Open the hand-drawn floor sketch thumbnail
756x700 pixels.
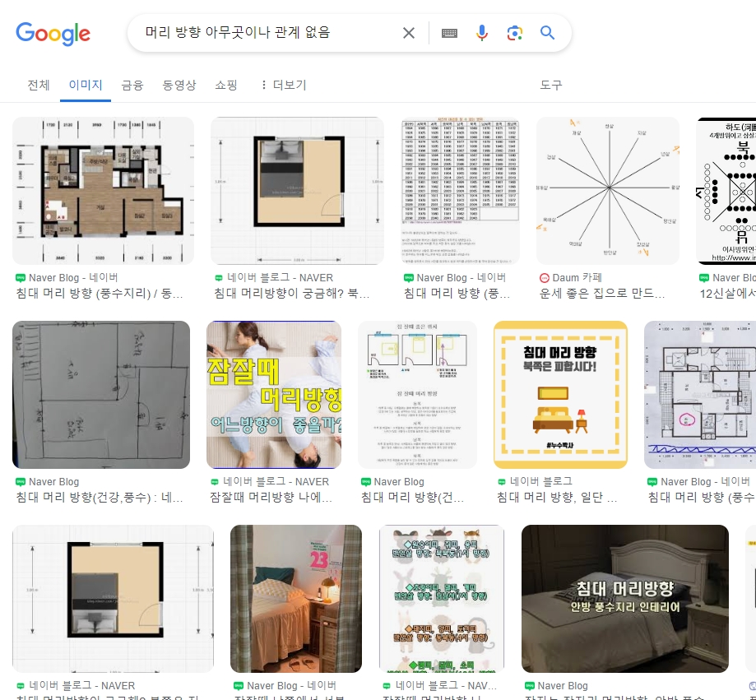coord(101,394)
